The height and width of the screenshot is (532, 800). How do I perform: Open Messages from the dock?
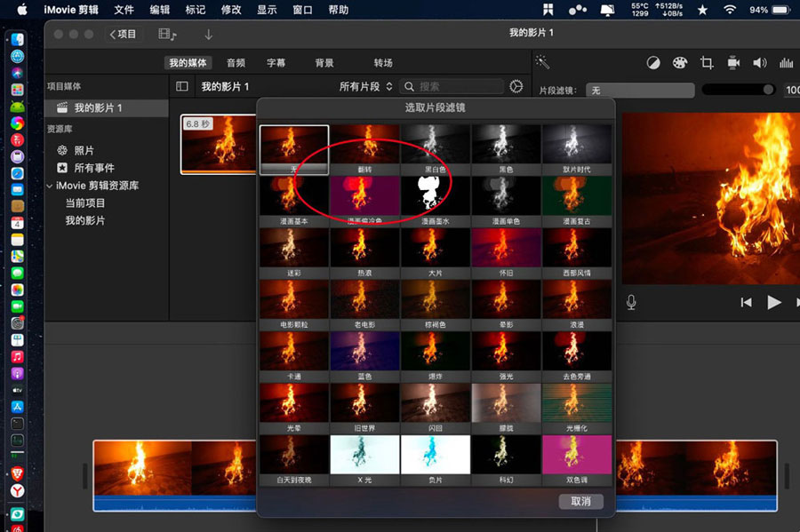click(x=18, y=274)
